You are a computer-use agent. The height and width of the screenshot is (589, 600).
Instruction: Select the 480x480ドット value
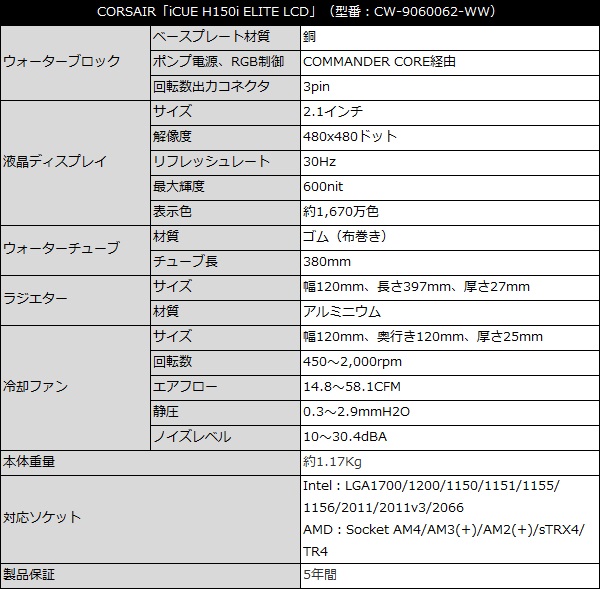point(350,136)
